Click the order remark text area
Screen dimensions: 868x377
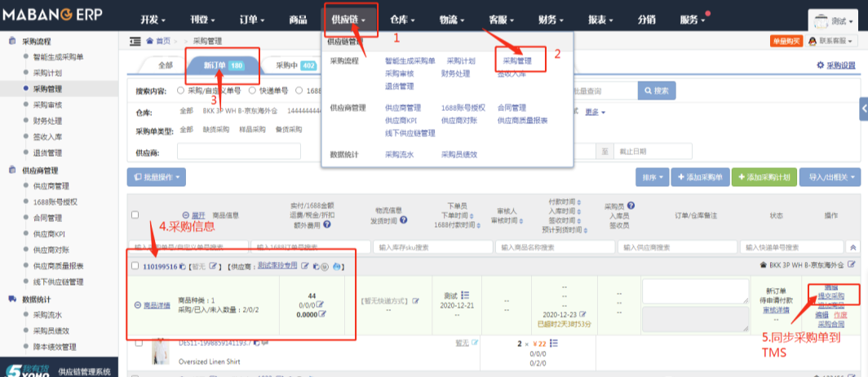point(697,291)
